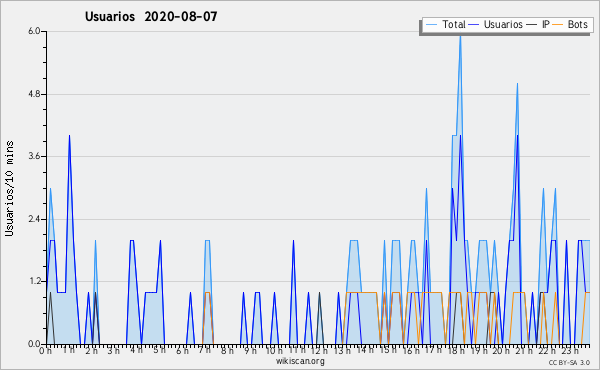This screenshot has height=370, width=600.
Task: Click the light blue Total legend line
Action: pos(431,25)
